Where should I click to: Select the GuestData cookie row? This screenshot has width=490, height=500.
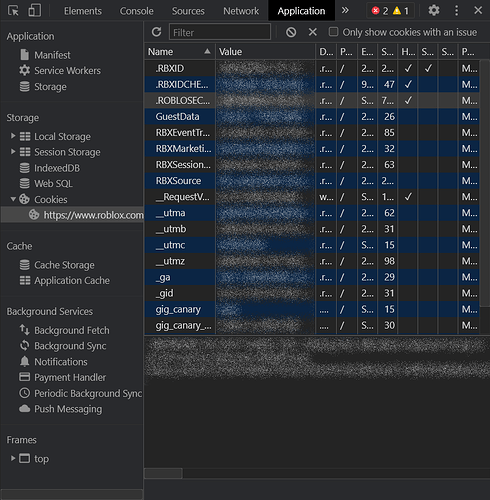click(x=312, y=116)
